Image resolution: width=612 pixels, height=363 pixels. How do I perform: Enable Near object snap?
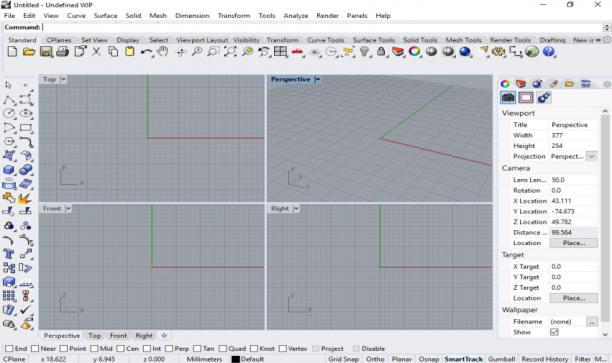click(35, 349)
